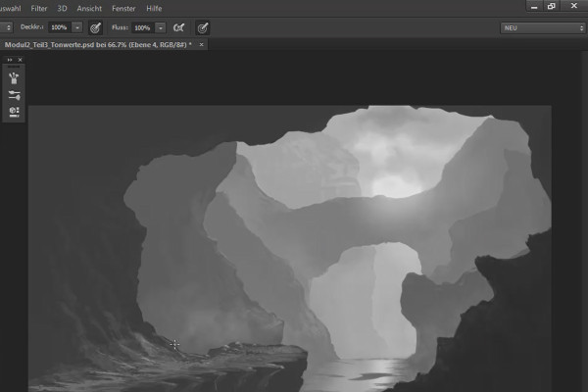Close the collapsed icon panel dock

click(20, 60)
